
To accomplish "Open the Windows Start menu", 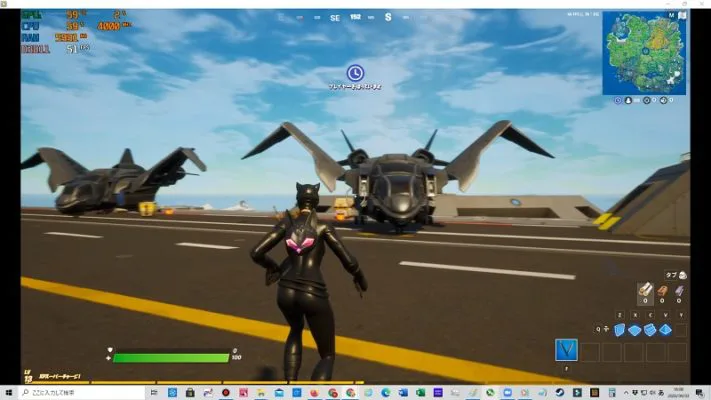I will 9,393.
